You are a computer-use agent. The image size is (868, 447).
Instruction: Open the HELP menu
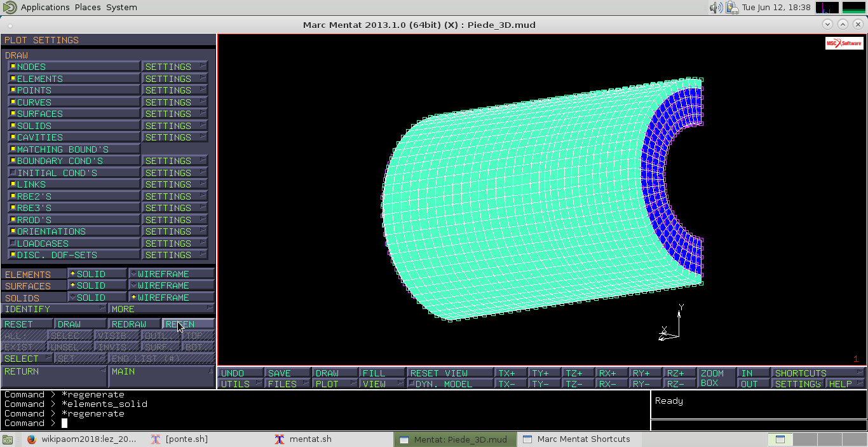click(845, 384)
